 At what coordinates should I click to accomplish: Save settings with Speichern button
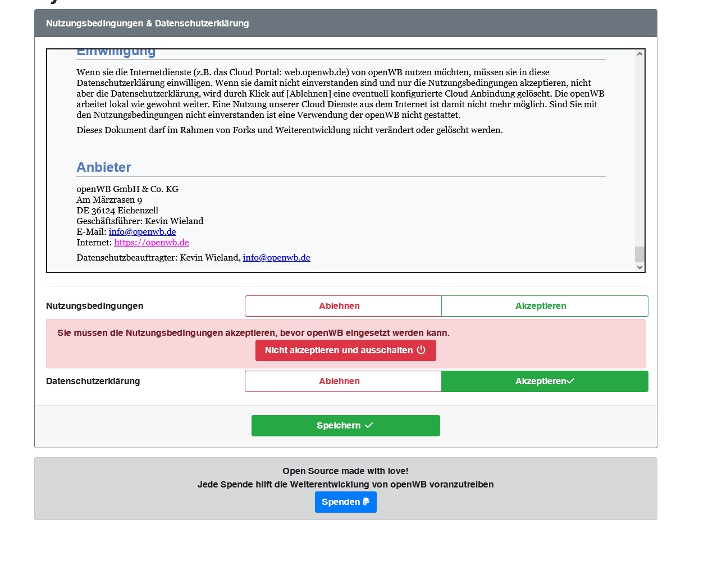[346, 426]
